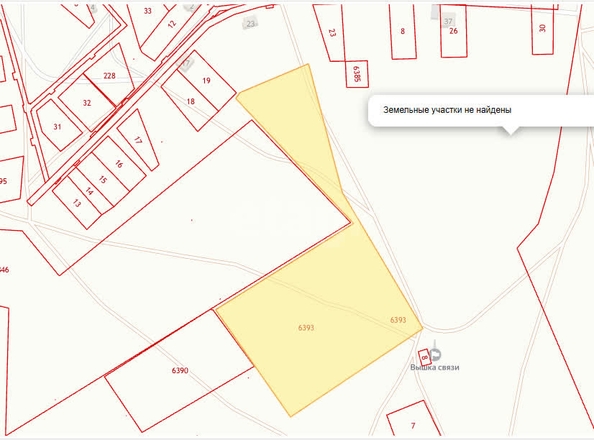Select the gray building labeled 37

click(x=448, y=21)
